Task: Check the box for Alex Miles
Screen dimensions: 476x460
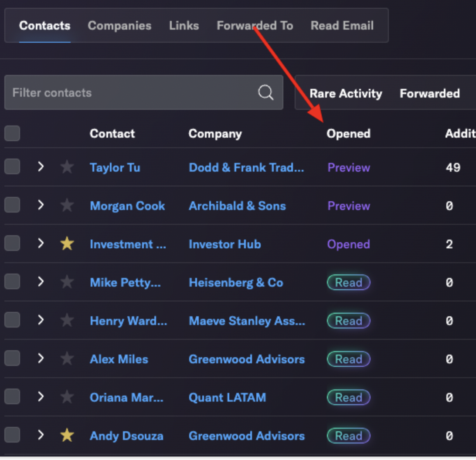Action: [x=12, y=358]
